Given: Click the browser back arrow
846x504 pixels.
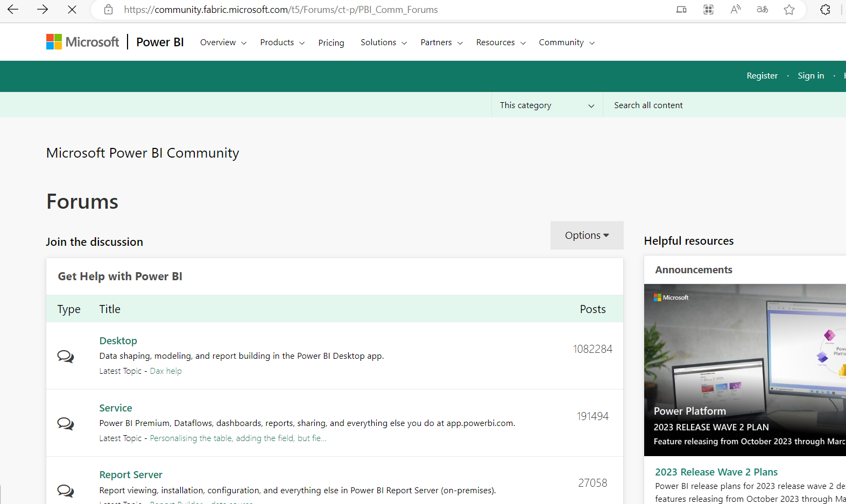Looking at the screenshot, I should 13,10.
